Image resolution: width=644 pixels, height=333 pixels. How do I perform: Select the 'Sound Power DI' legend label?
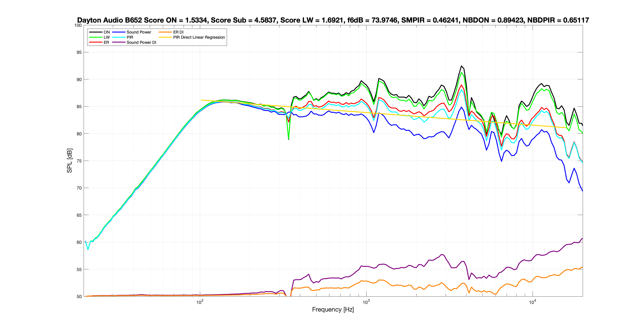click(x=141, y=42)
